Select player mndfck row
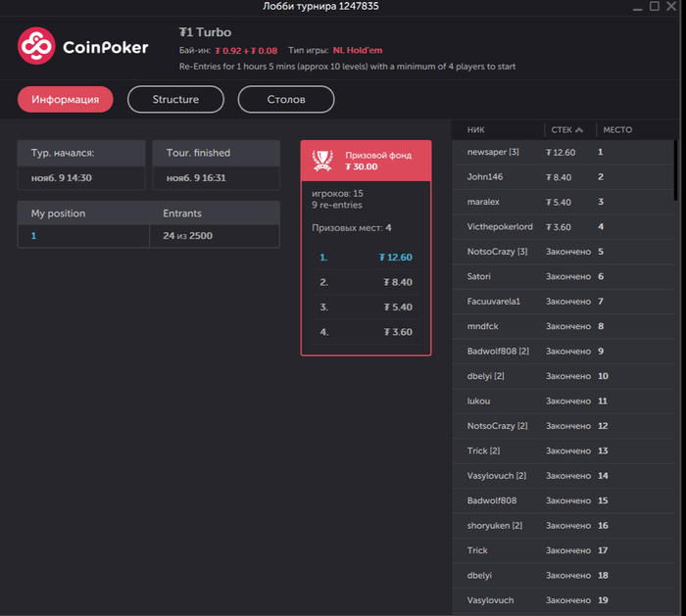 click(563, 326)
